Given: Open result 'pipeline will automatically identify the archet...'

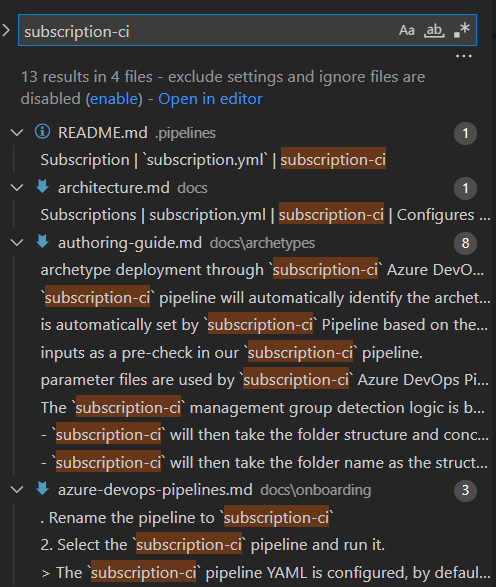Looking at the screenshot, I should tap(265, 298).
